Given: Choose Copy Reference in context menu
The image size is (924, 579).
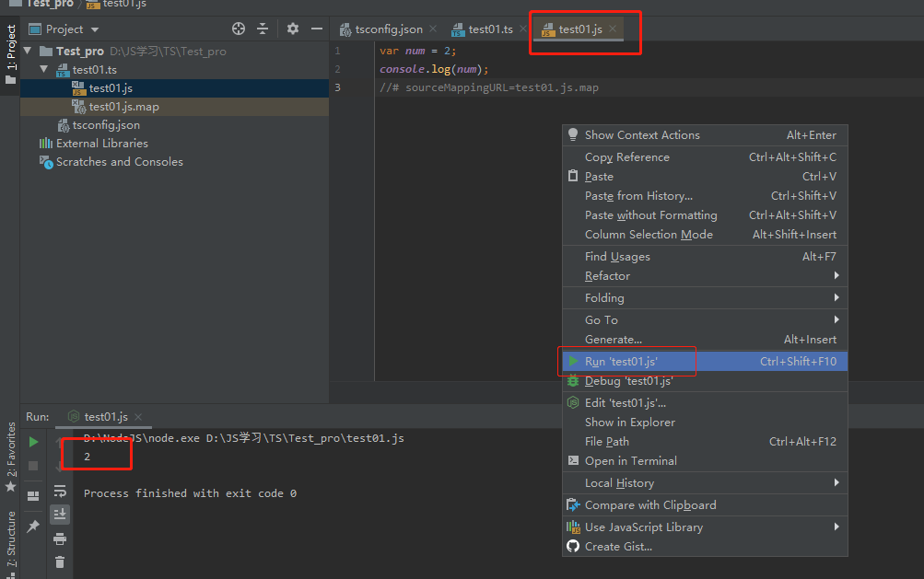Looking at the screenshot, I should click(705, 157).
